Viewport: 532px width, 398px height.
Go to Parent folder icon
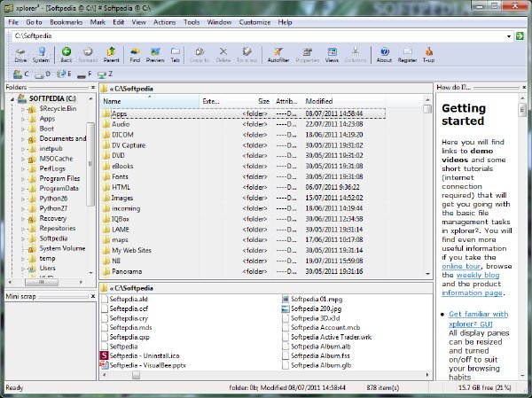[x=112, y=55]
